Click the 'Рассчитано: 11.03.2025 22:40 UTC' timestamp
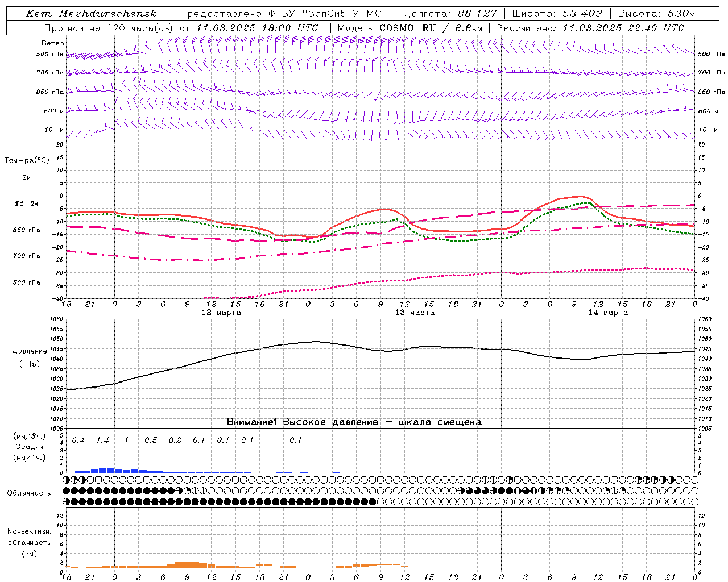 (590, 28)
